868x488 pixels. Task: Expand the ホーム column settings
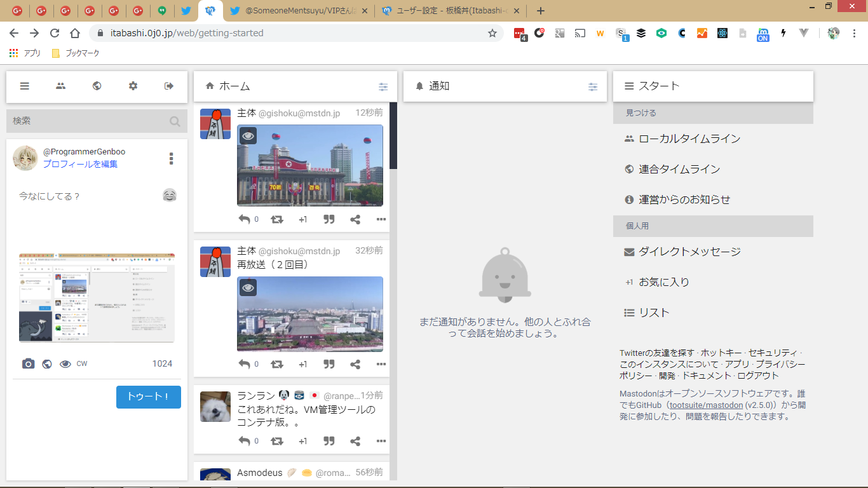[x=383, y=87]
